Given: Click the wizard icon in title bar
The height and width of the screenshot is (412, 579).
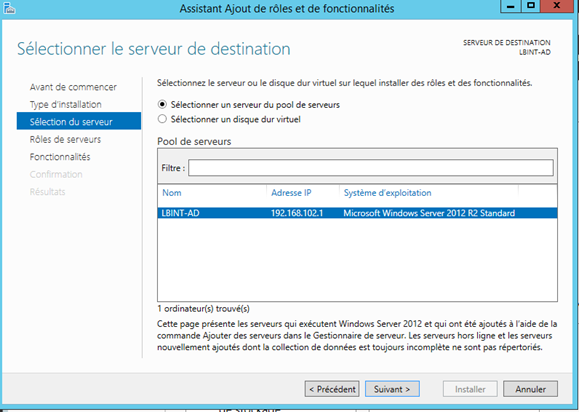Looking at the screenshot, I should click(x=9, y=8).
